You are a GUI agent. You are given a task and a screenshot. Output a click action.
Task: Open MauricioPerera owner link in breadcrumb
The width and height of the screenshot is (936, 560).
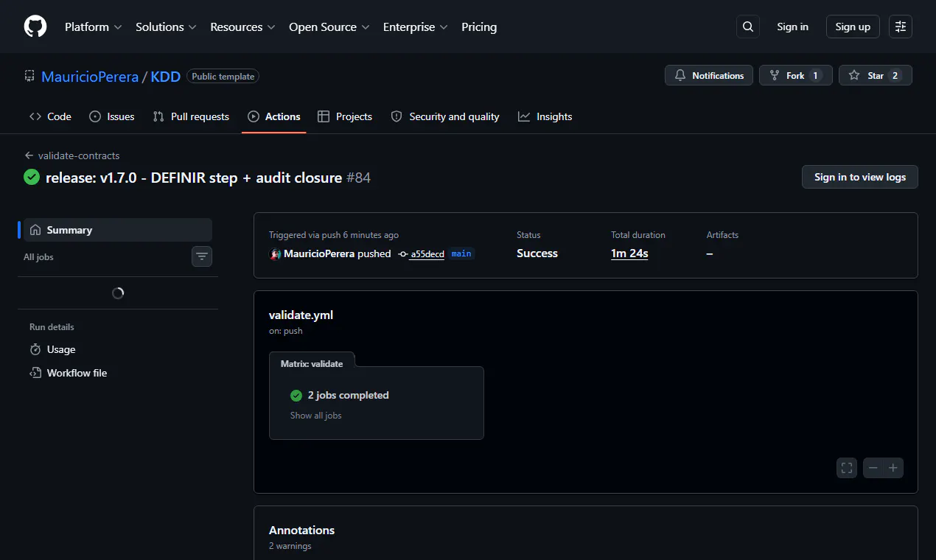90,77
